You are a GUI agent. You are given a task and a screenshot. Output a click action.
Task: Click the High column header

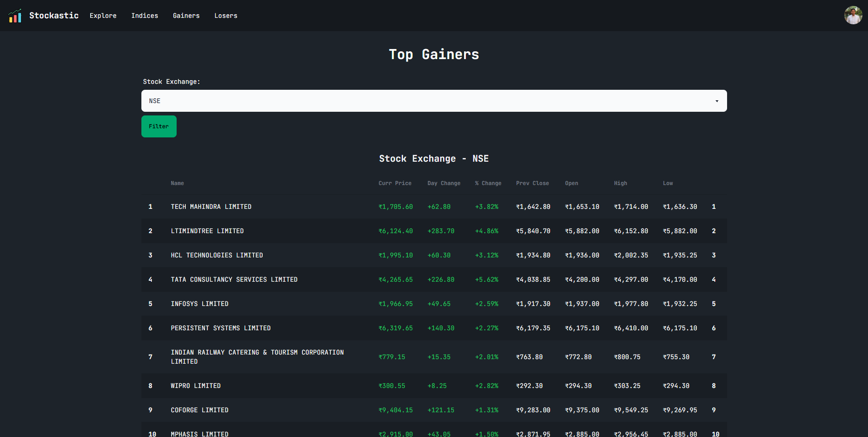(620, 183)
